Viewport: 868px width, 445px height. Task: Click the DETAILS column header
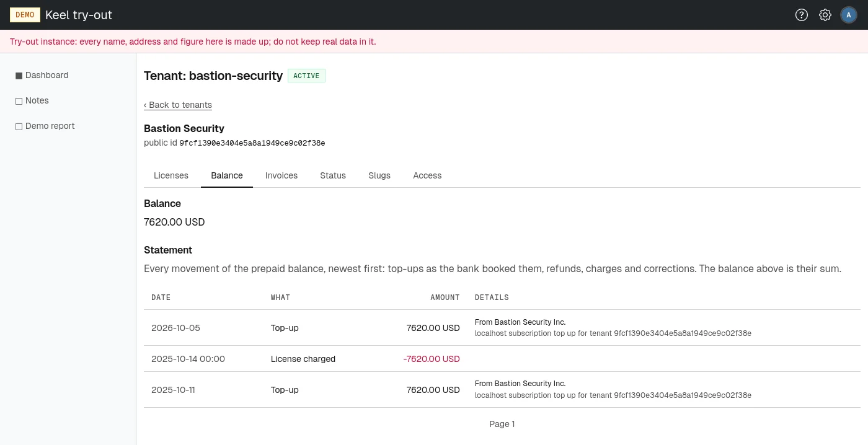pos(492,297)
